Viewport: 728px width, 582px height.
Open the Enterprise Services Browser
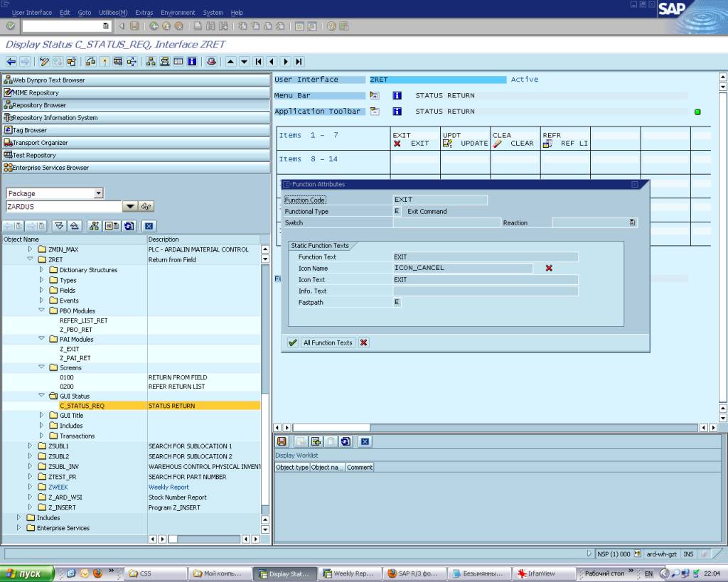pos(136,168)
